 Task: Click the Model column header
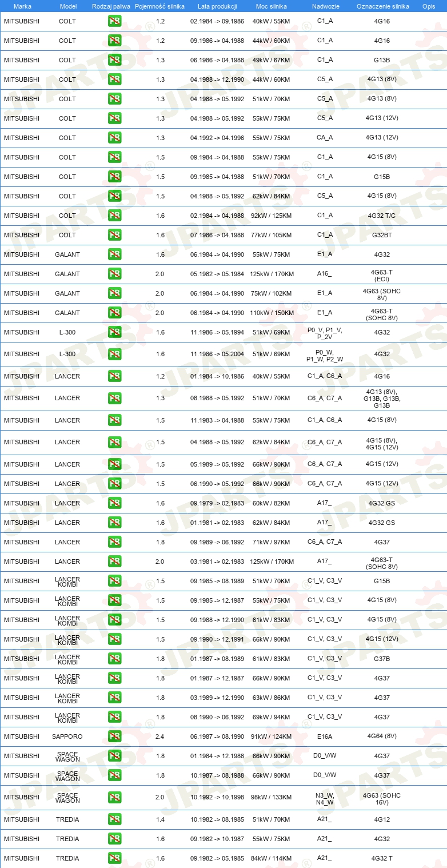click(x=69, y=6)
